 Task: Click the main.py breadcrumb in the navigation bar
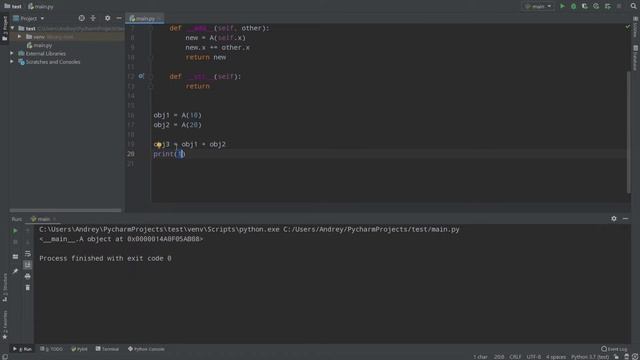coord(41,6)
